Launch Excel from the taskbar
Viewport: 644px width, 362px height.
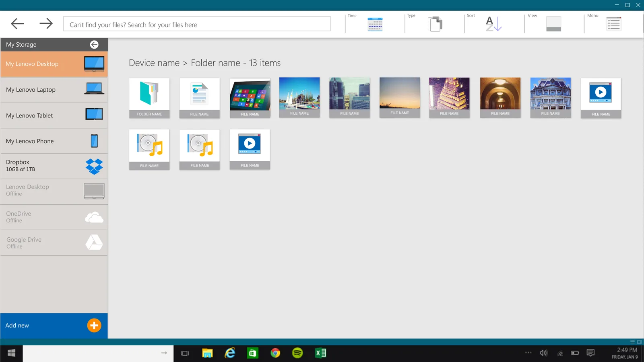point(320,353)
